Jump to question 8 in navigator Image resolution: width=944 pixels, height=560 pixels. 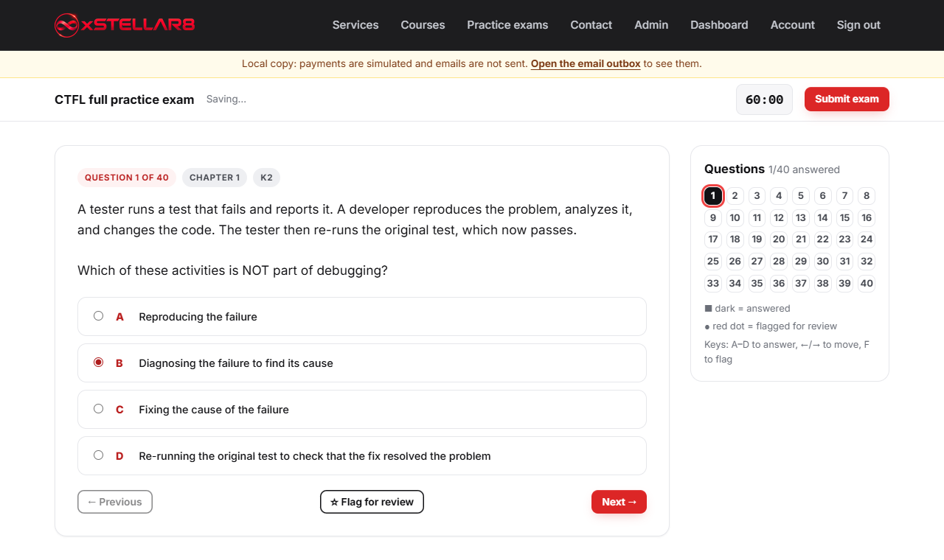[867, 196]
